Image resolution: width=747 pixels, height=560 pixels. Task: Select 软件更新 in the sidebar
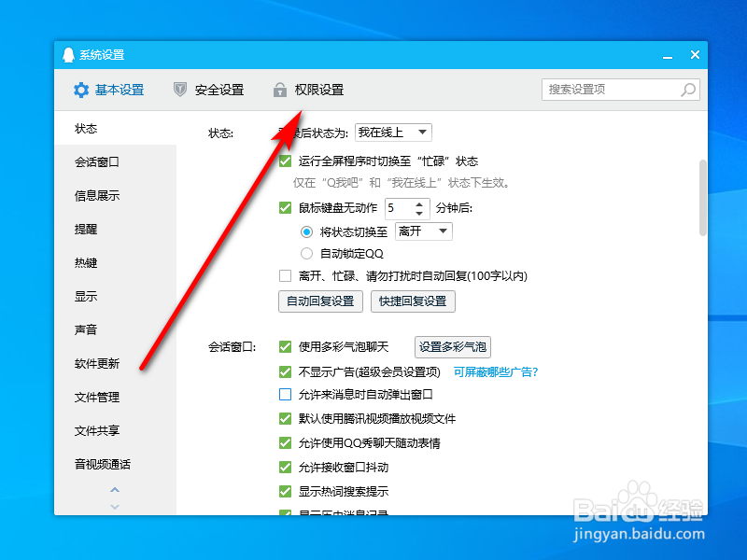pyautogui.click(x=115, y=363)
